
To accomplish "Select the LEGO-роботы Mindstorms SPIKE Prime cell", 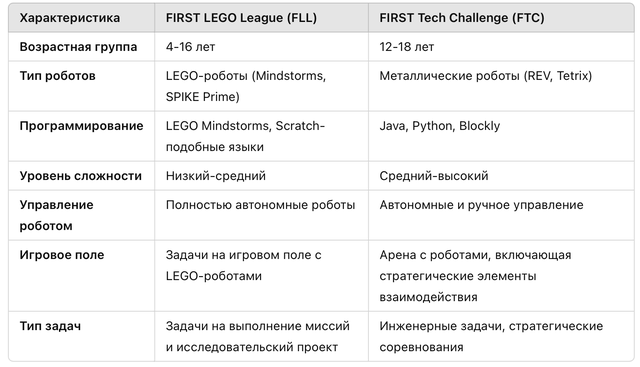I will 246,86.
